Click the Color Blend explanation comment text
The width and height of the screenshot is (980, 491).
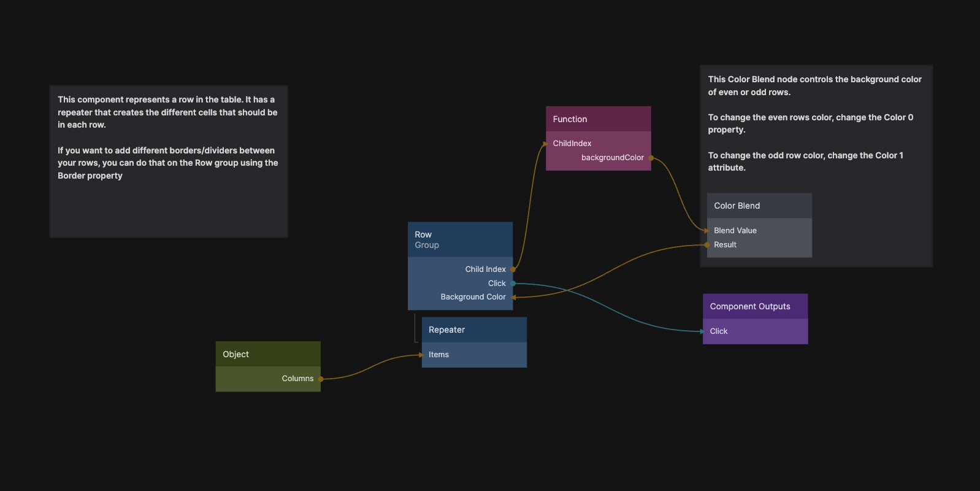(x=814, y=86)
